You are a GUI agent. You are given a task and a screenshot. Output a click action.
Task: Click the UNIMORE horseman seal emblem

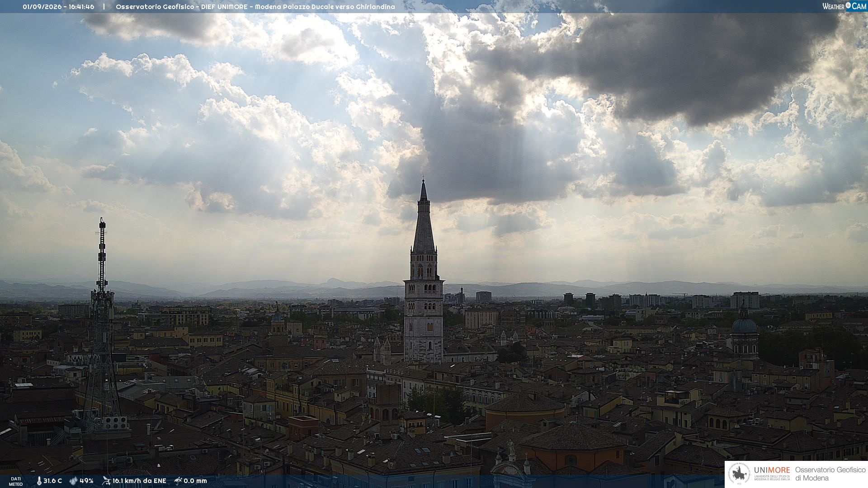(x=740, y=474)
